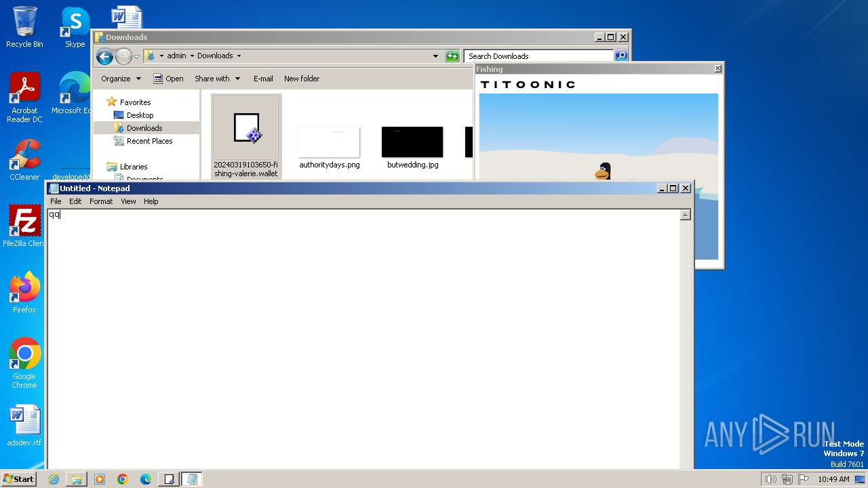Open the Organize dropdown in Explorer
The width and height of the screenshot is (868, 488).
pos(121,79)
